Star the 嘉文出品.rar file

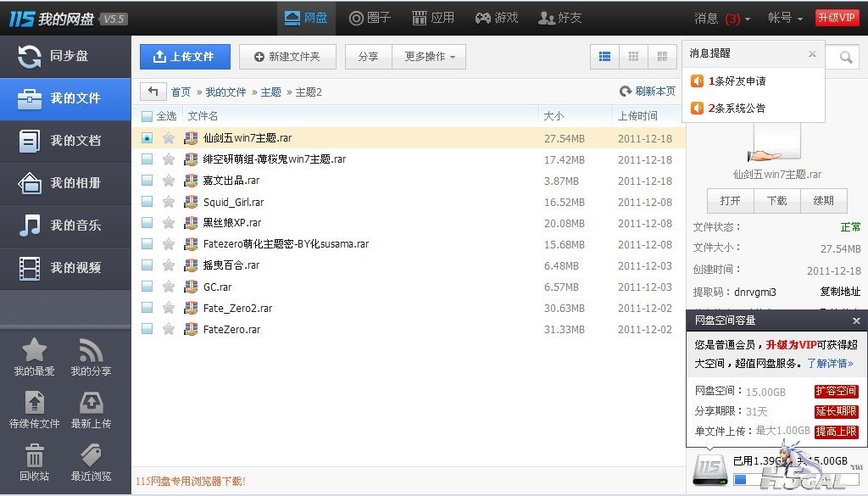click(169, 181)
